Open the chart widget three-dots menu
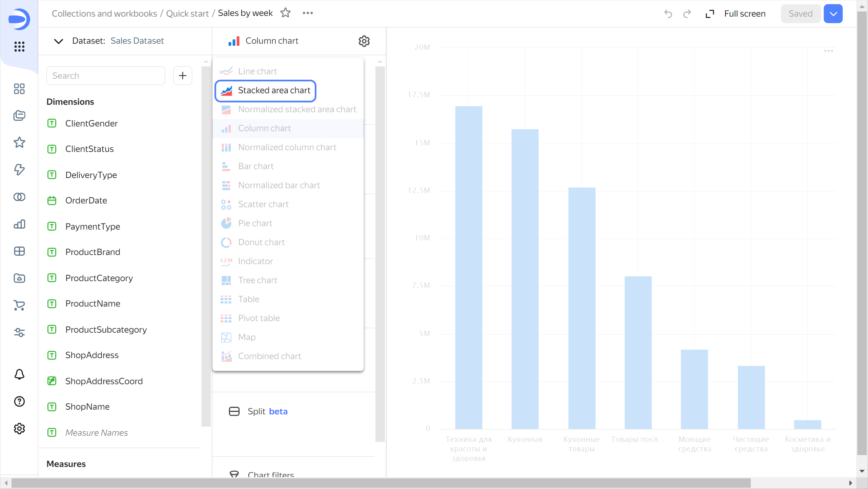 coord(828,51)
